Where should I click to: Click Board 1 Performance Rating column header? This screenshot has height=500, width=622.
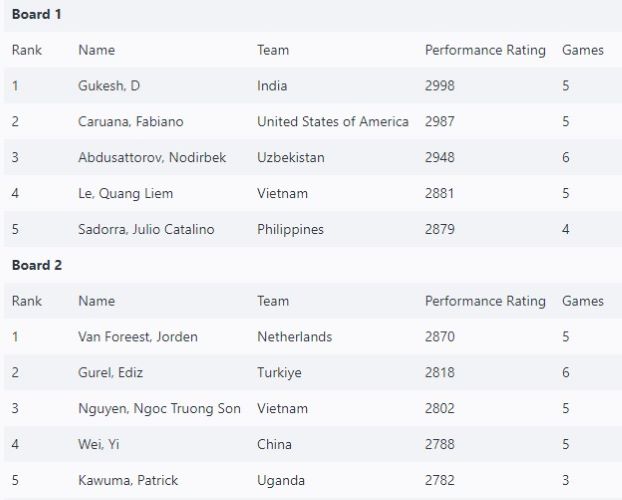click(x=485, y=50)
